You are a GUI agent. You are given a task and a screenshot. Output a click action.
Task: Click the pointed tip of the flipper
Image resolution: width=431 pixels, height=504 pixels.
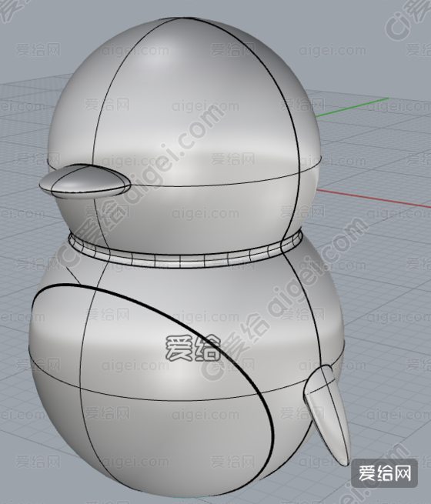[345, 461]
